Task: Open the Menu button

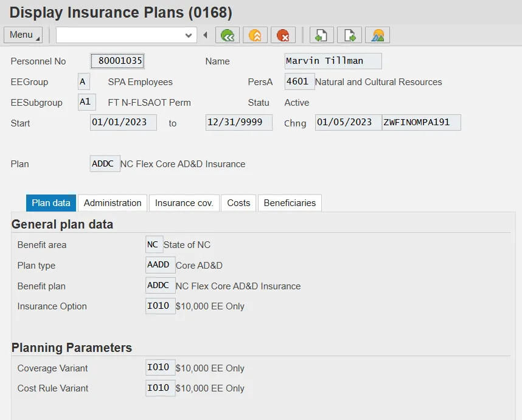Action: pos(23,35)
